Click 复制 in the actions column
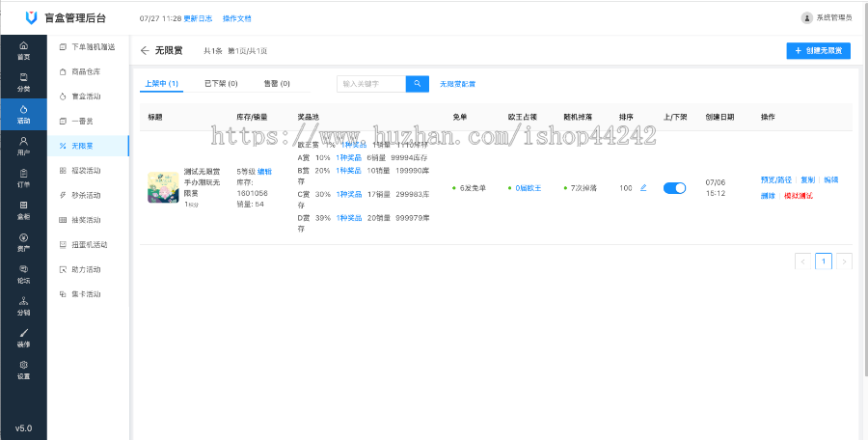868x440 pixels. click(807, 180)
